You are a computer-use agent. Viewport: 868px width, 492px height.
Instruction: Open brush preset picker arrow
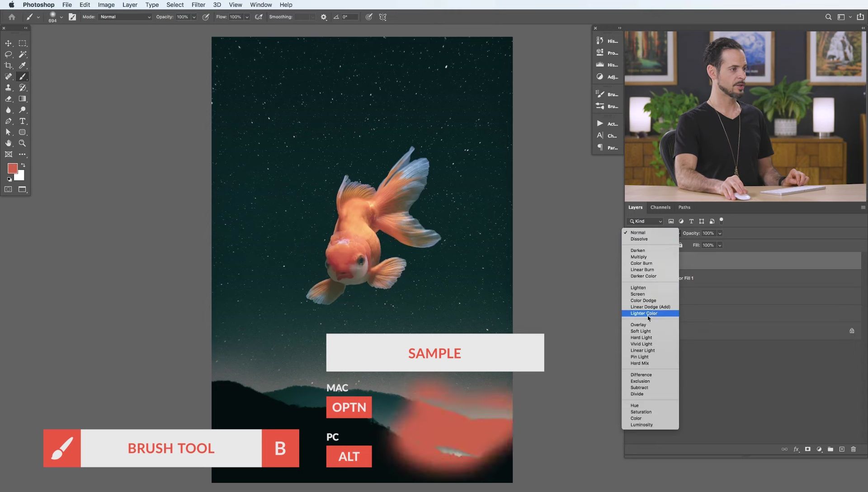click(61, 17)
